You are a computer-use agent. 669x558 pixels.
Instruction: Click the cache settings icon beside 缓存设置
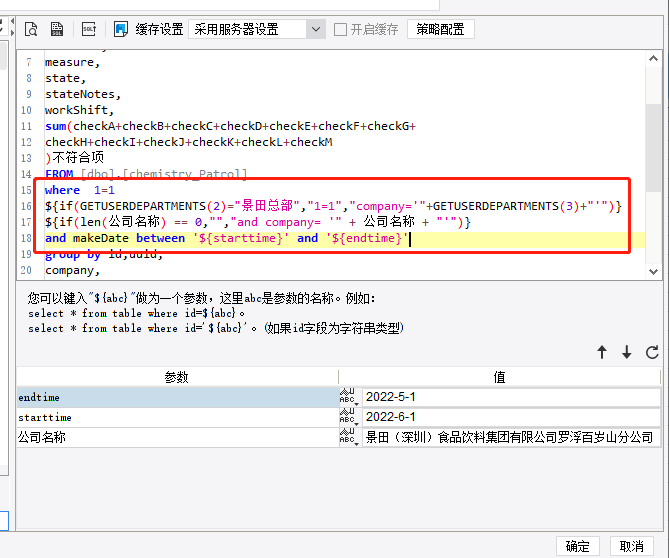click(x=121, y=29)
